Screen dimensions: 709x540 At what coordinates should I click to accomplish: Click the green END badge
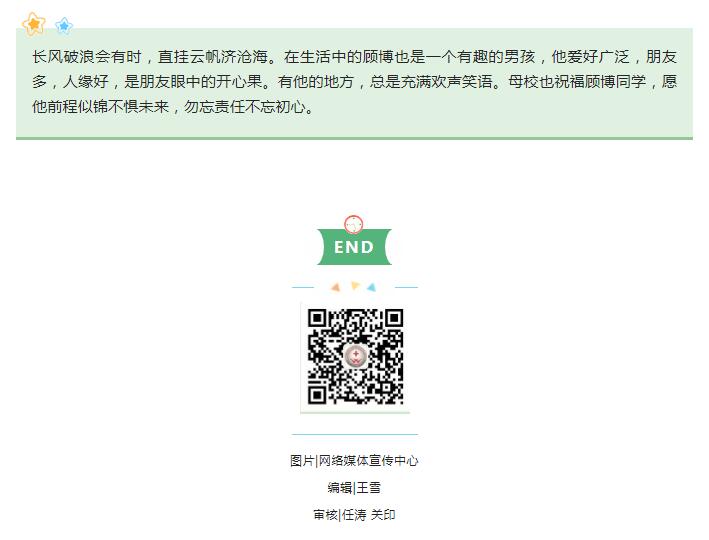pos(354,247)
